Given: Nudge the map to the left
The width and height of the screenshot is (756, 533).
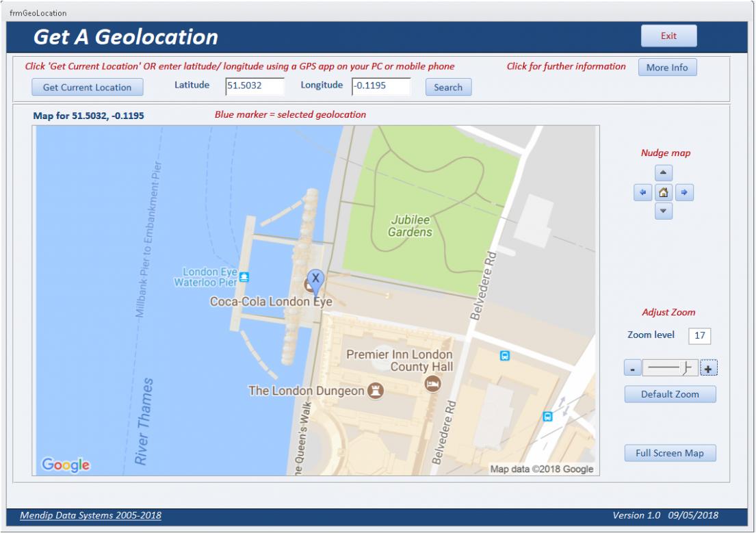Looking at the screenshot, I should click(642, 192).
